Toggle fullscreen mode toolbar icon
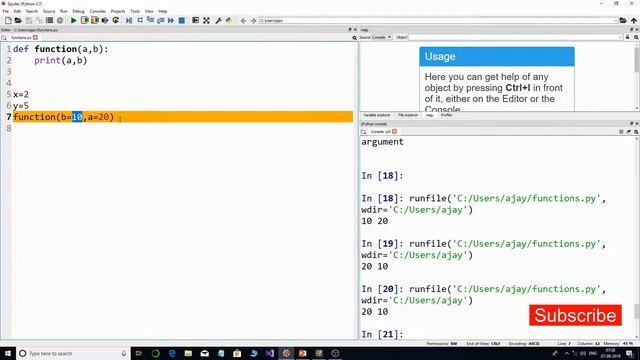 [x=207, y=20]
